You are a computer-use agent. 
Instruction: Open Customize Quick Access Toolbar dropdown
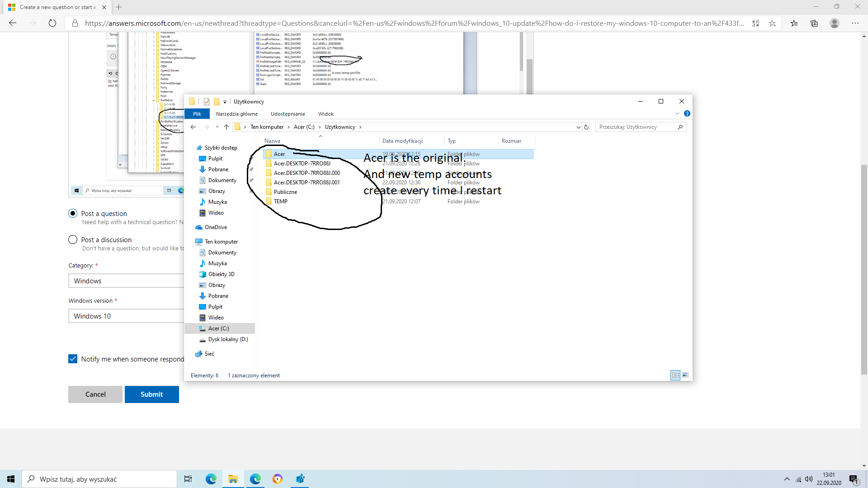click(225, 102)
